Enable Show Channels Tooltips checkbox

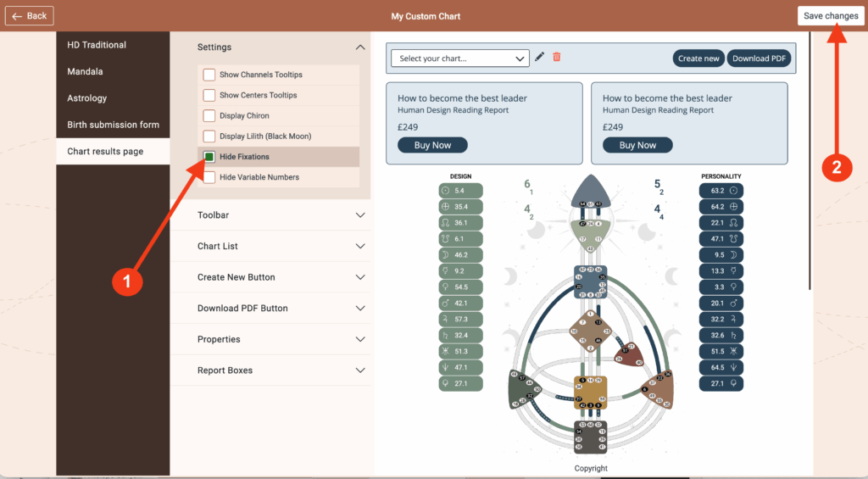click(209, 75)
